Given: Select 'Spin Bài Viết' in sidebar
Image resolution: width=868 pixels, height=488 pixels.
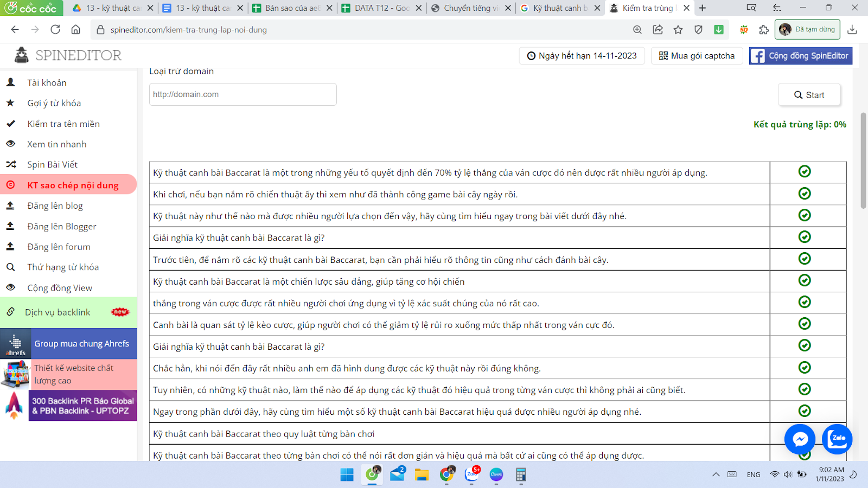Looking at the screenshot, I should point(53,164).
